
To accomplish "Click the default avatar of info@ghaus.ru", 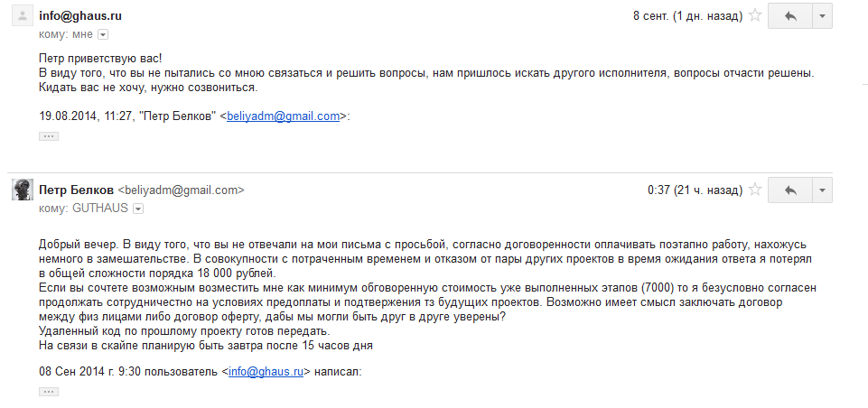I will pos(23,16).
